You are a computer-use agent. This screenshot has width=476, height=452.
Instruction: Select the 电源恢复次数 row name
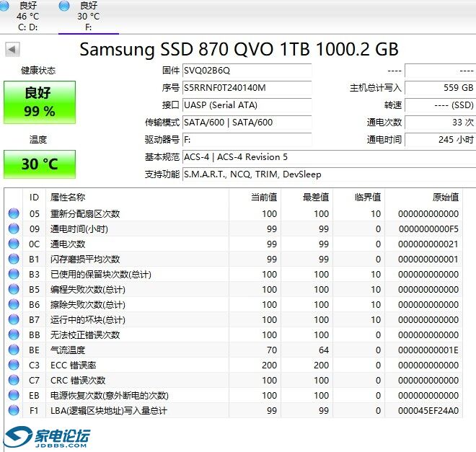coord(110,396)
